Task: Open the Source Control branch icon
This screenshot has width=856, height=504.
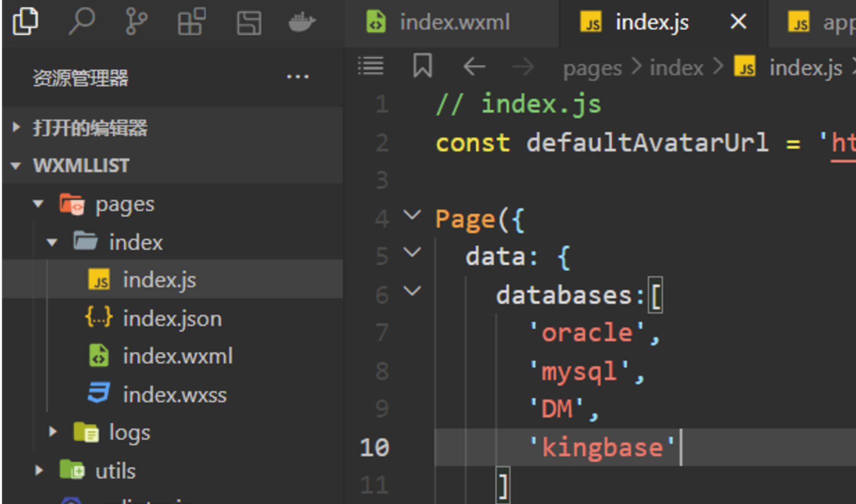Action: pyautogui.click(x=136, y=22)
